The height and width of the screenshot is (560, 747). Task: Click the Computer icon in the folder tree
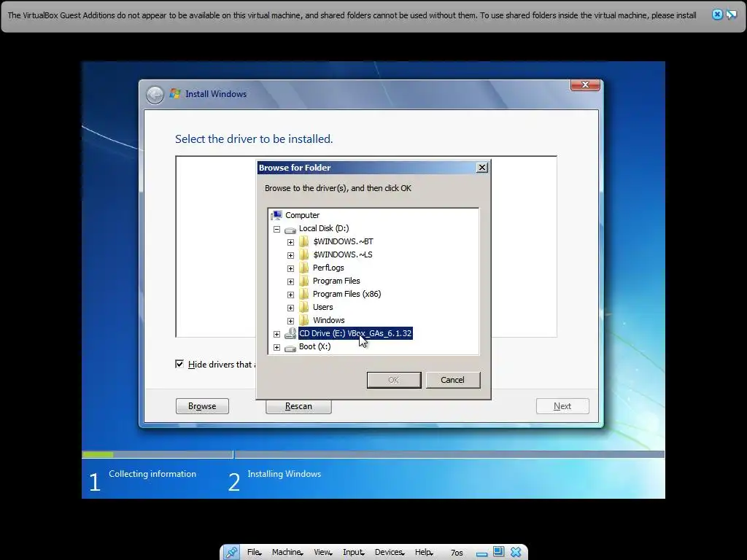click(276, 215)
